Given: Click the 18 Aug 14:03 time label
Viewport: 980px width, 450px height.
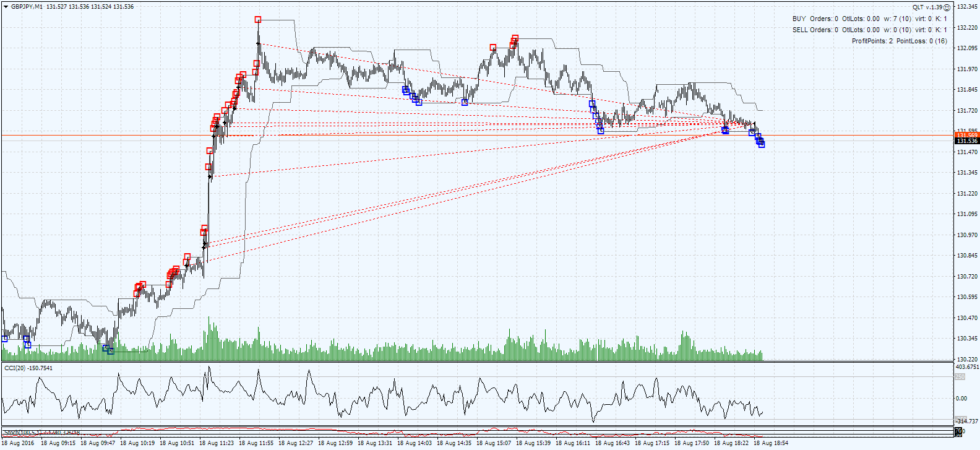Looking at the screenshot, I should coord(415,443).
